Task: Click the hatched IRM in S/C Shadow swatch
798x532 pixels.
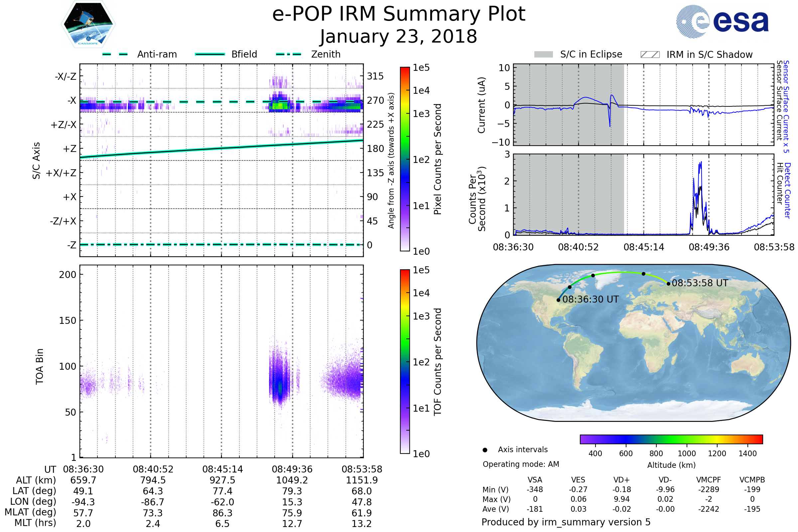Action: point(650,55)
